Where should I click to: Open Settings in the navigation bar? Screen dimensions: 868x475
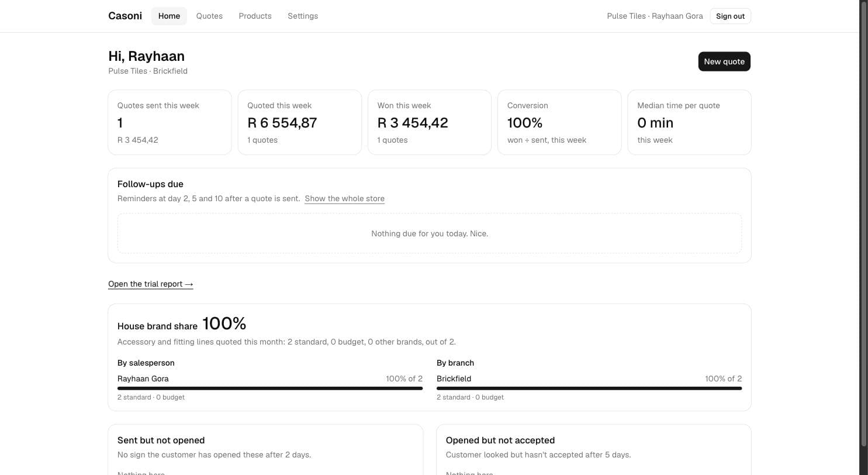303,16
